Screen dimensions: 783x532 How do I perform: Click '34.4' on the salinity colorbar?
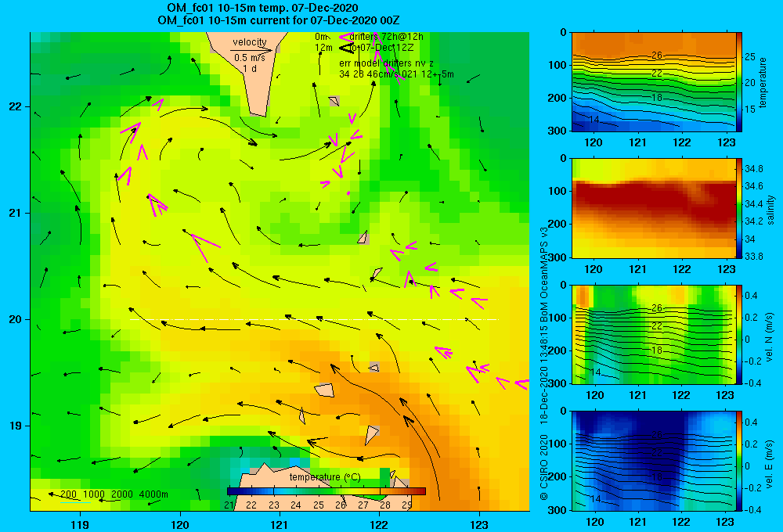pos(753,204)
